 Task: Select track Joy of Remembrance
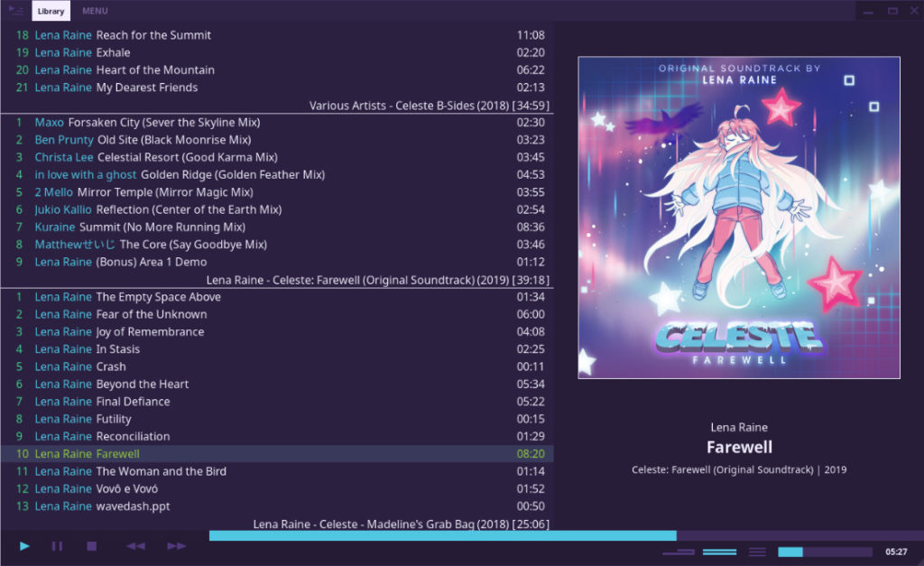tap(277, 332)
